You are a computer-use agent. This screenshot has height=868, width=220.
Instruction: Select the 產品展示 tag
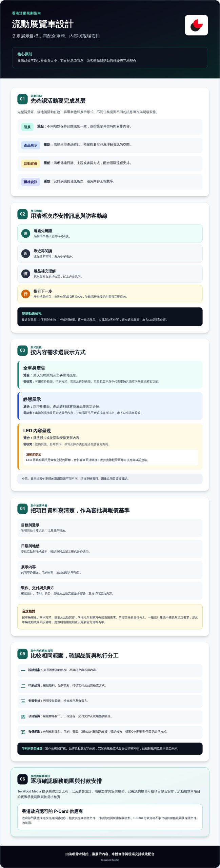(31, 145)
